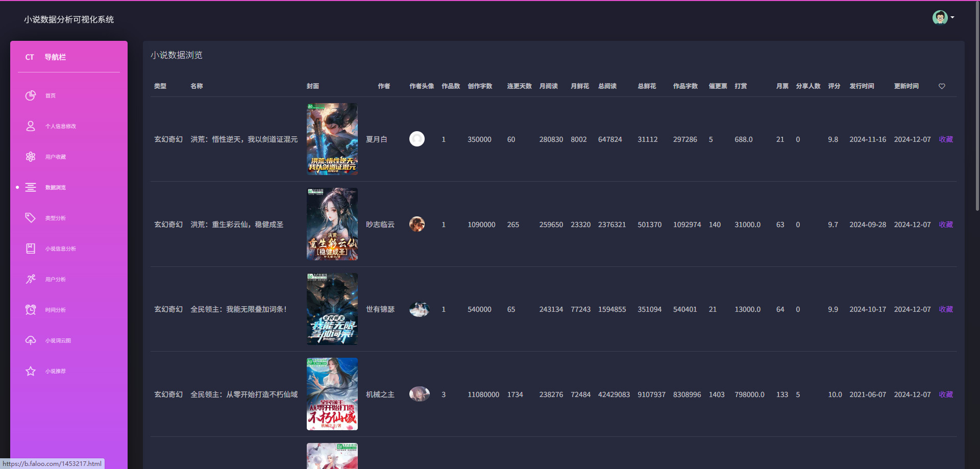The image size is (980, 469).
Task: Click the 用户分析 runner icon
Action: tap(31, 279)
